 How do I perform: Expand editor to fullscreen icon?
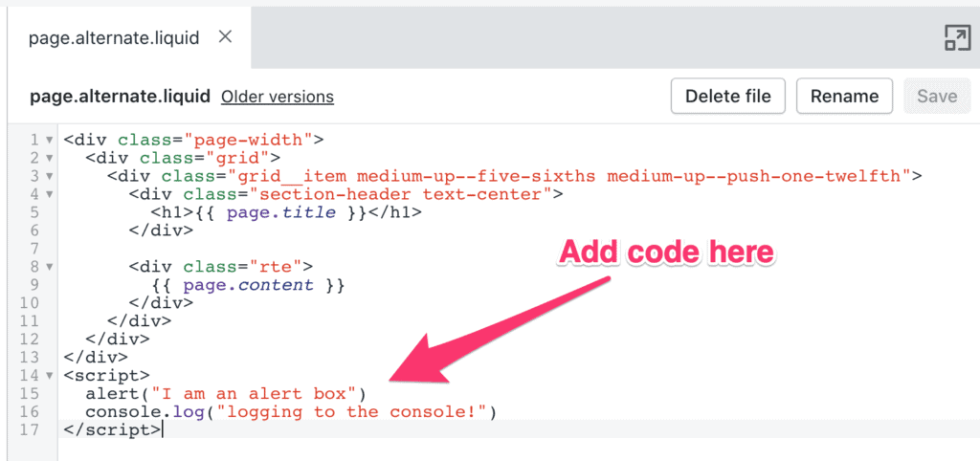(956, 37)
